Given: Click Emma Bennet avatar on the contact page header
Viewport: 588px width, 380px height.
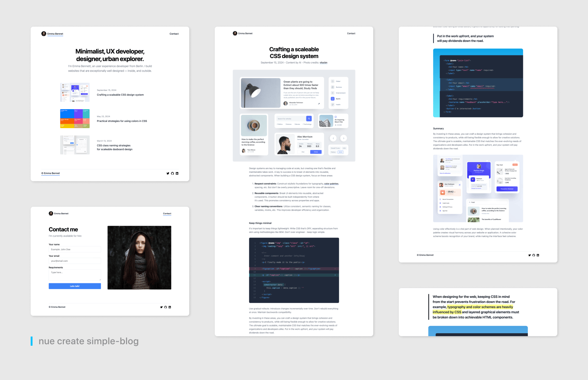Looking at the screenshot, I should point(51,214).
